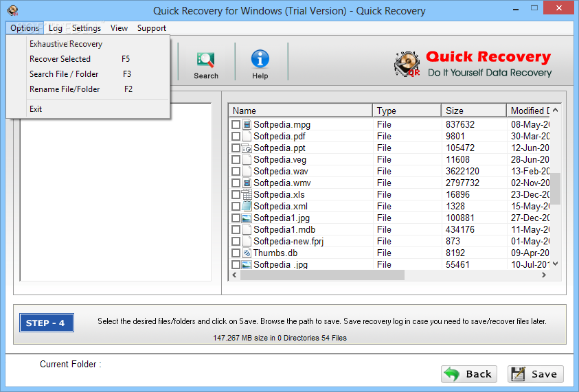Select the Softpedia.veg file name
The image size is (579, 392).
point(280,160)
